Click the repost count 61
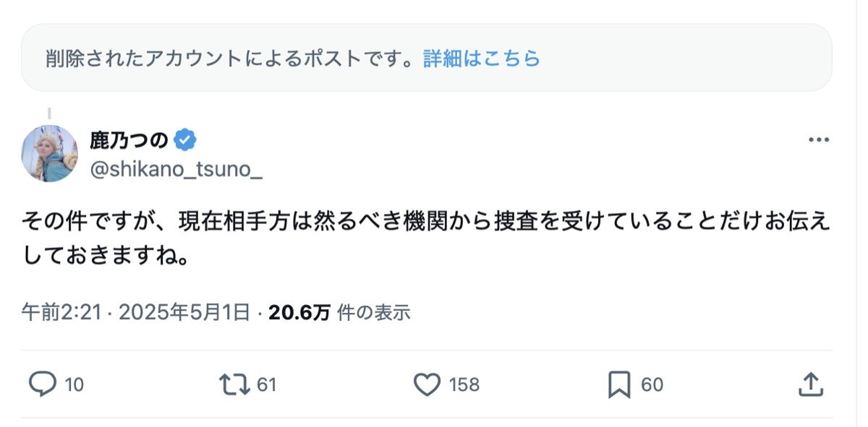The width and height of the screenshot is (868, 427). pos(267,385)
